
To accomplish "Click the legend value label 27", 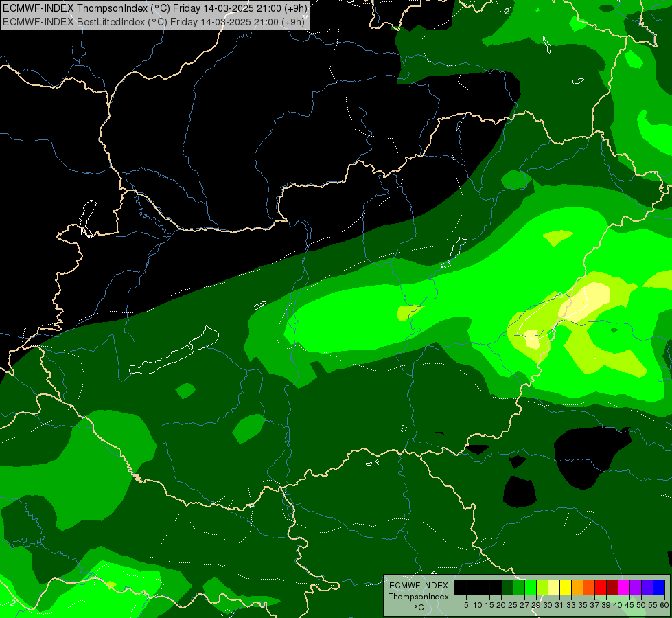I will (x=524, y=605).
